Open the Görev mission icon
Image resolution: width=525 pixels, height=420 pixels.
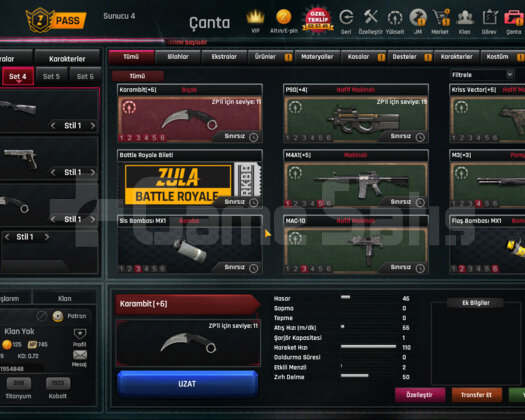[x=490, y=17]
